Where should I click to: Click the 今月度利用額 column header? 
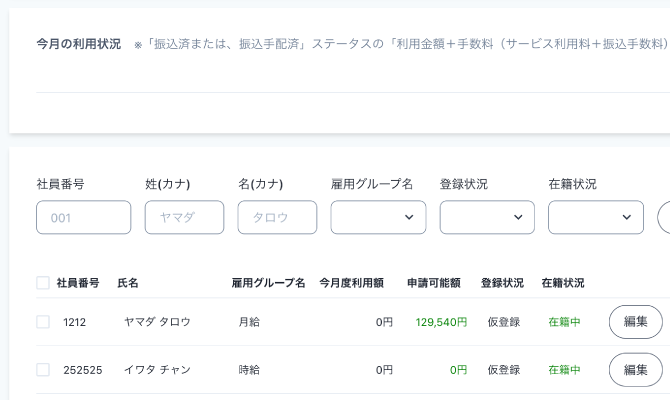(x=351, y=283)
